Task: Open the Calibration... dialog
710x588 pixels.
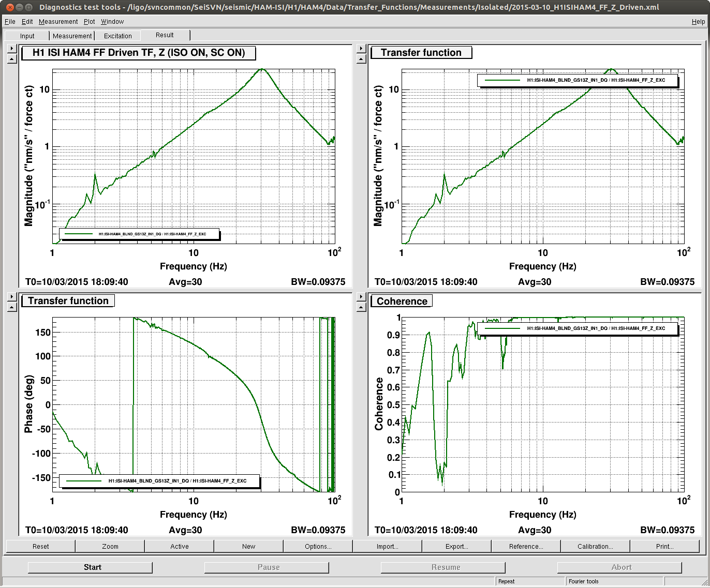Action: tap(595, 546)
